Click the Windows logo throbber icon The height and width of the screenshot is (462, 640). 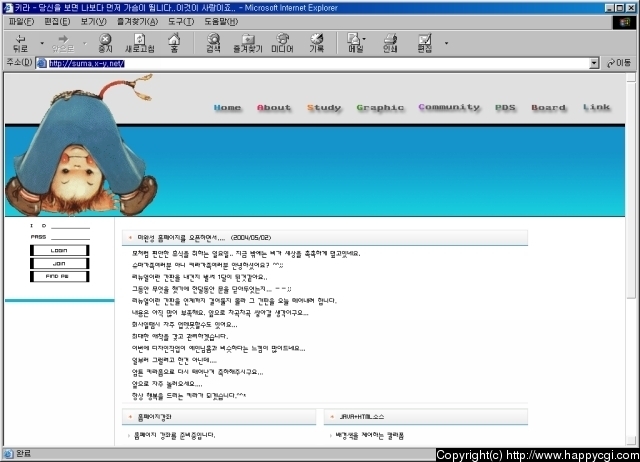[624, 22]
